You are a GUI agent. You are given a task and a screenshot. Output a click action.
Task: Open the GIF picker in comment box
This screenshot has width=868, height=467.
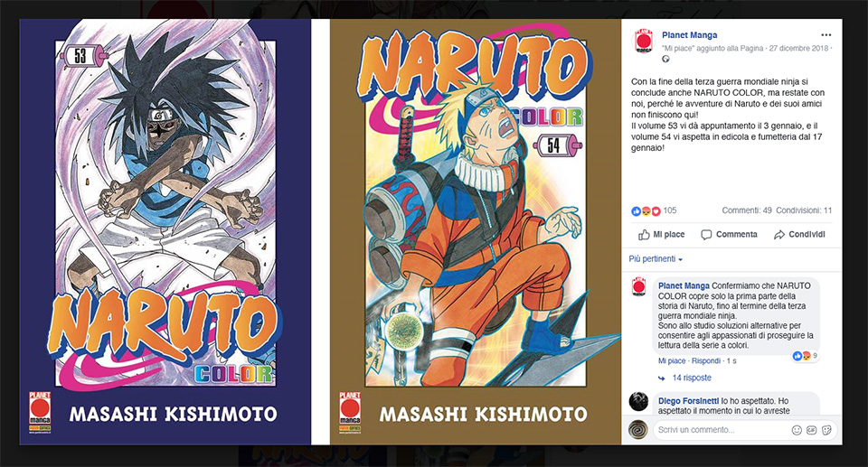click(x=812, y=430)
